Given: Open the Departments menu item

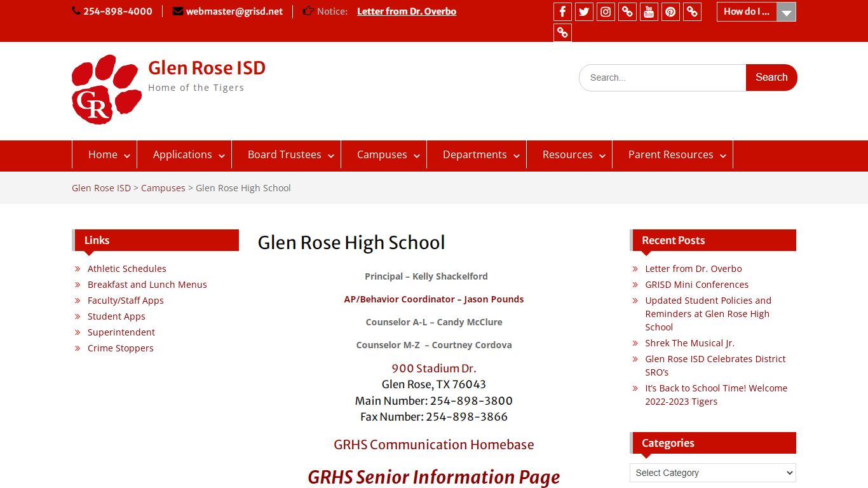Looking at the screenshot, I should click(475, 154).
